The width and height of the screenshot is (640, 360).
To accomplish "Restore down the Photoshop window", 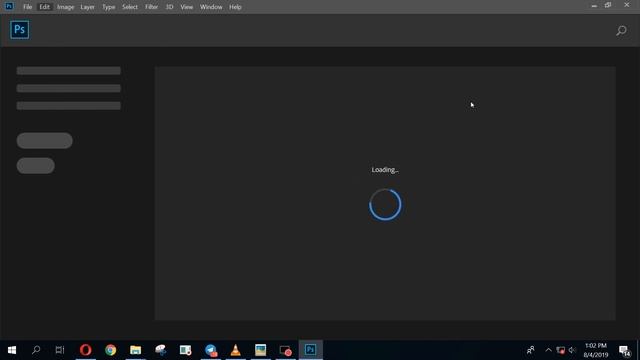I will coord(608,5).
